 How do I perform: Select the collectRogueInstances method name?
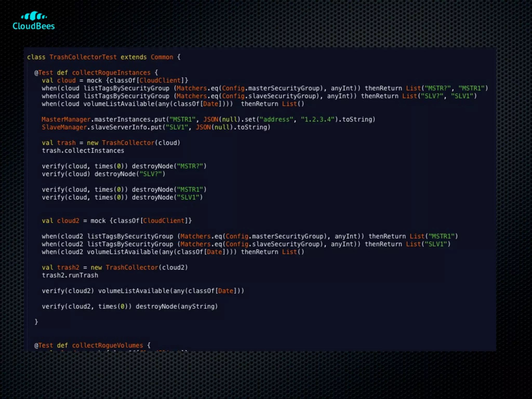[111, 73]
